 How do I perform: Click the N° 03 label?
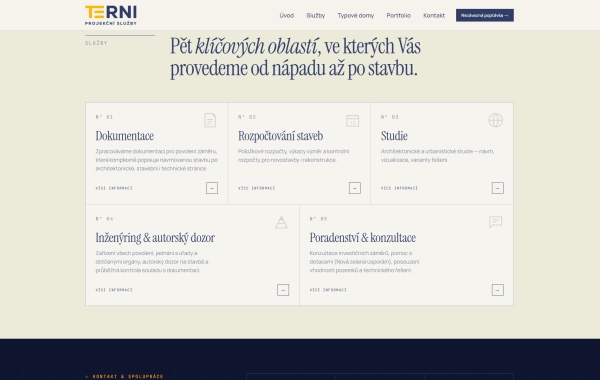[390, 117]
